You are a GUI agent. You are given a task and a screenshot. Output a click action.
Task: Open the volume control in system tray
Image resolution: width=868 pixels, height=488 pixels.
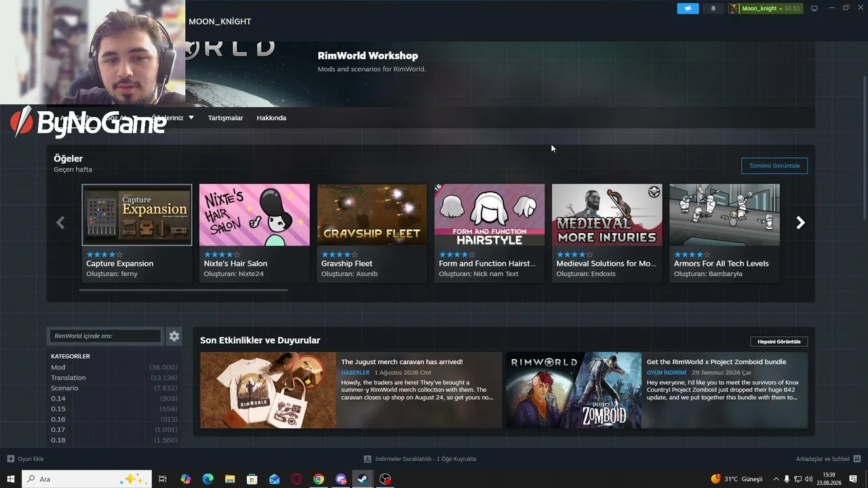pos(809,479)
